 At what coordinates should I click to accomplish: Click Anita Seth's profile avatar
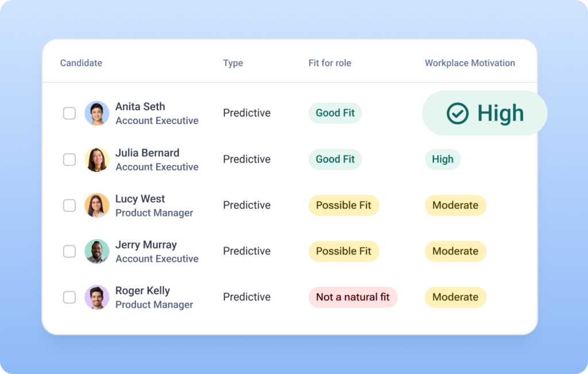(x=96, y=113)
